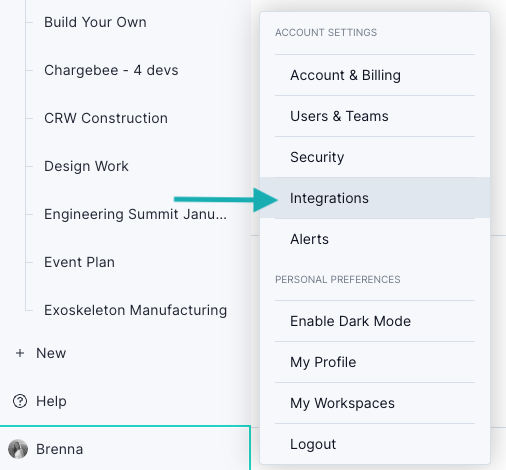Open Exoskeleton Manufacturing project

click(136, 310)
